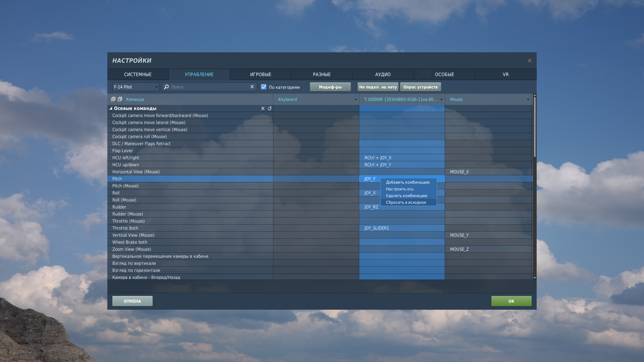
Task: Choose Добавить комбинацию in the context menu
Action: (x=409, y=182)
